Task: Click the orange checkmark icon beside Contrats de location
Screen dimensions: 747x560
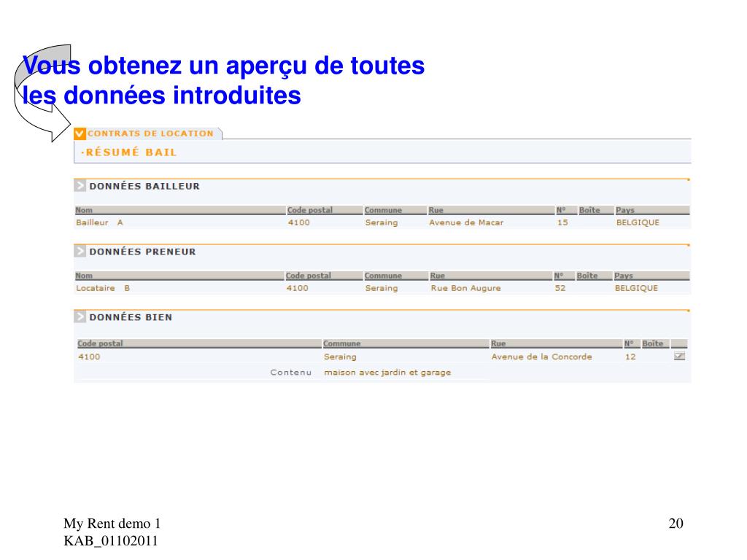Action: pyautogui.click(x=80, y=134)
